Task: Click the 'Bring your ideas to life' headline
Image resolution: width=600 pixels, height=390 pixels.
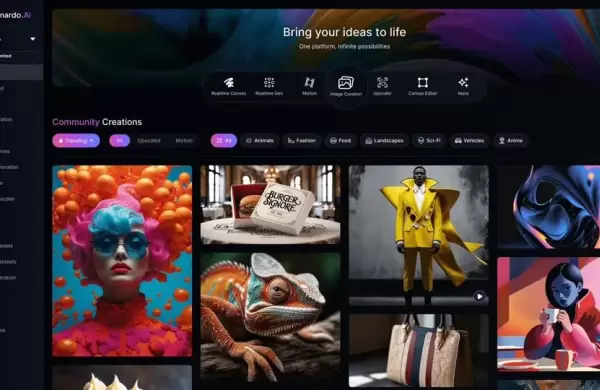Action: 344,32
